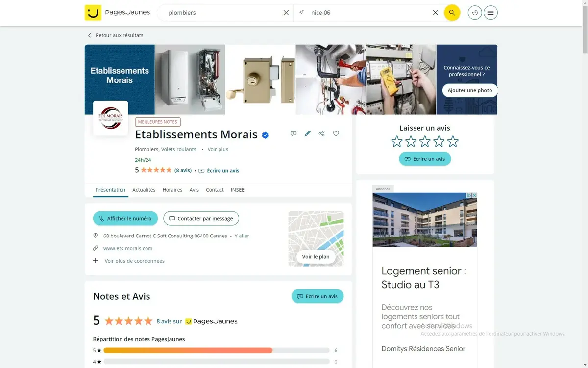
Task: Click the 4-star rating distribution bar
Action: click(x=217, y=362)
